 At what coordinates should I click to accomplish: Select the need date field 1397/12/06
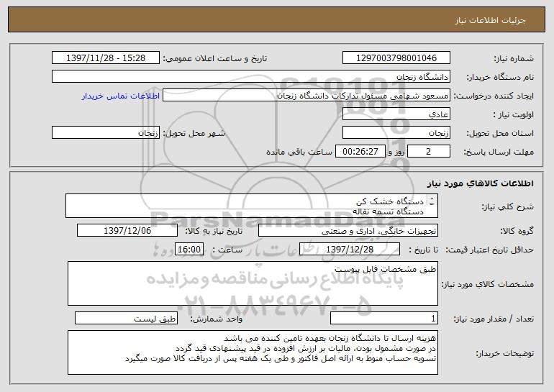[127, 231]
